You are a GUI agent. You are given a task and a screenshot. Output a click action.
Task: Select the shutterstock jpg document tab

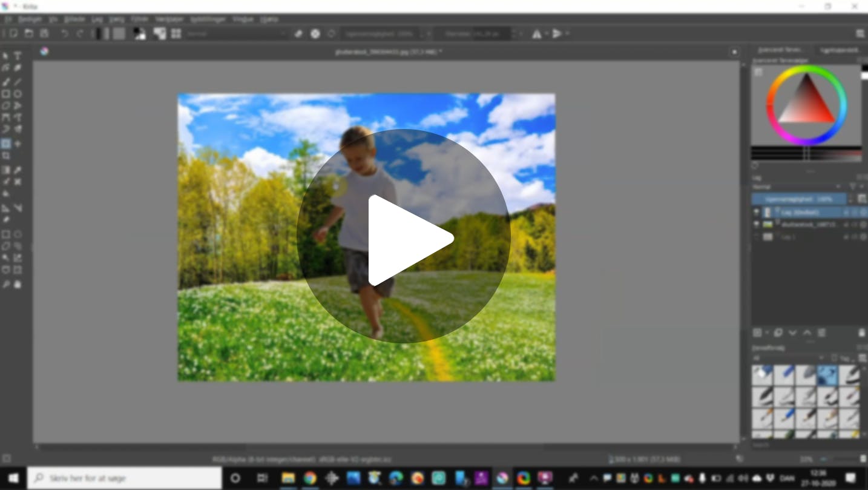[x=389, y=51]
